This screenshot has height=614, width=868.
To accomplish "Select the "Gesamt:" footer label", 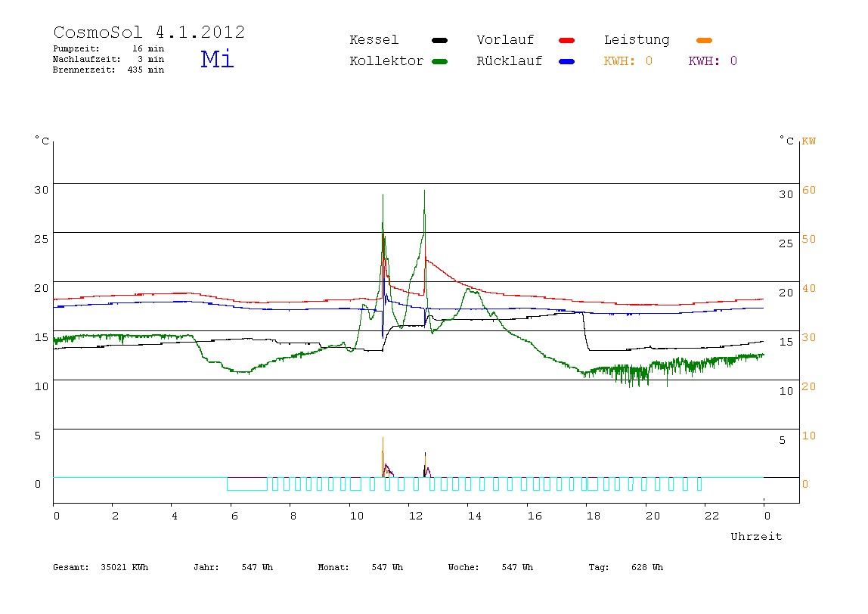I will [x=71, y=567].
